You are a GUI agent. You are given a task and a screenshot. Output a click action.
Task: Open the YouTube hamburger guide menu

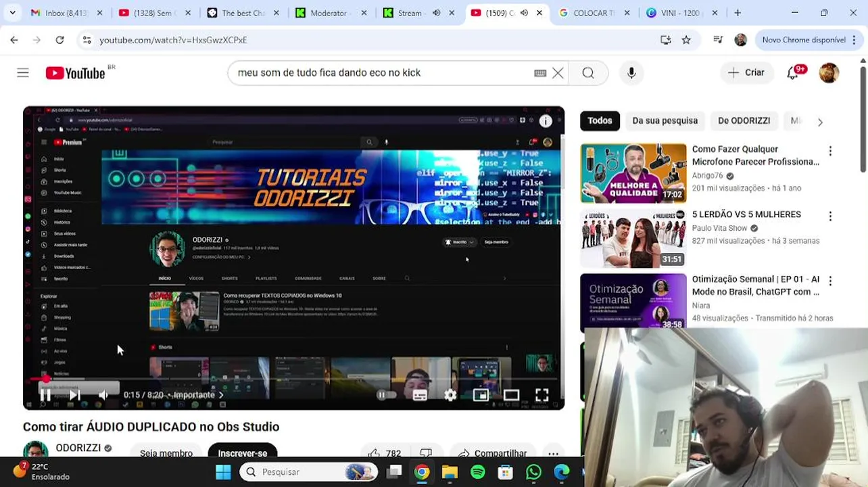pos(23,73)
